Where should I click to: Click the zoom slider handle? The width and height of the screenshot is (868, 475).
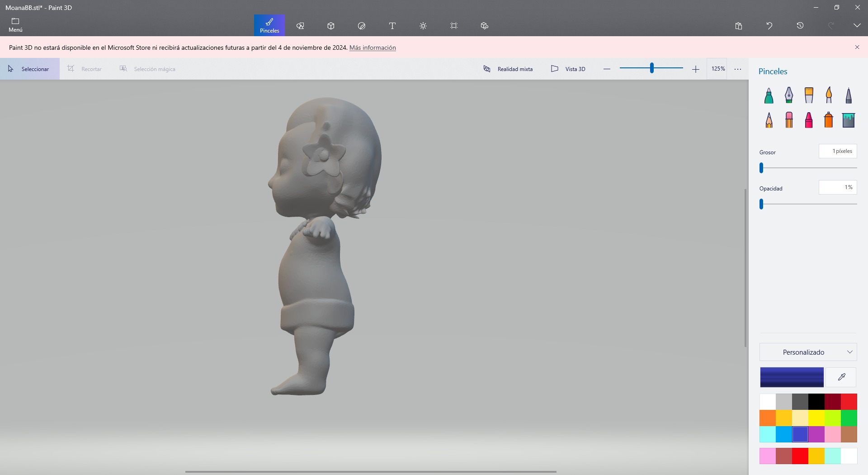click(652, 68)
